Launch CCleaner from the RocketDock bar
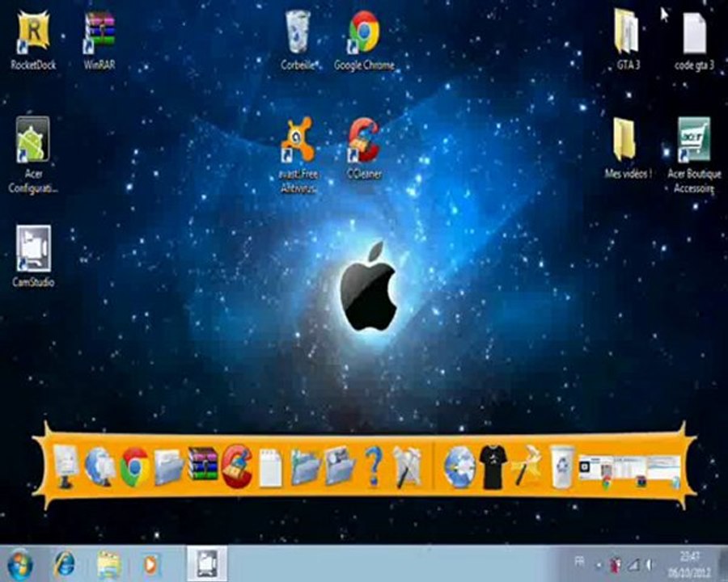This screenshot has width=728, height=582. tap(237, 466)
